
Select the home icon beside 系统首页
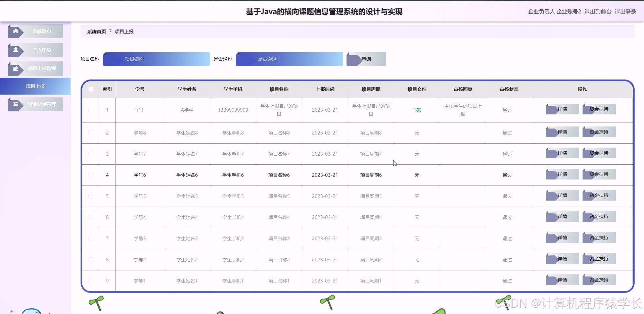[16, 31]
